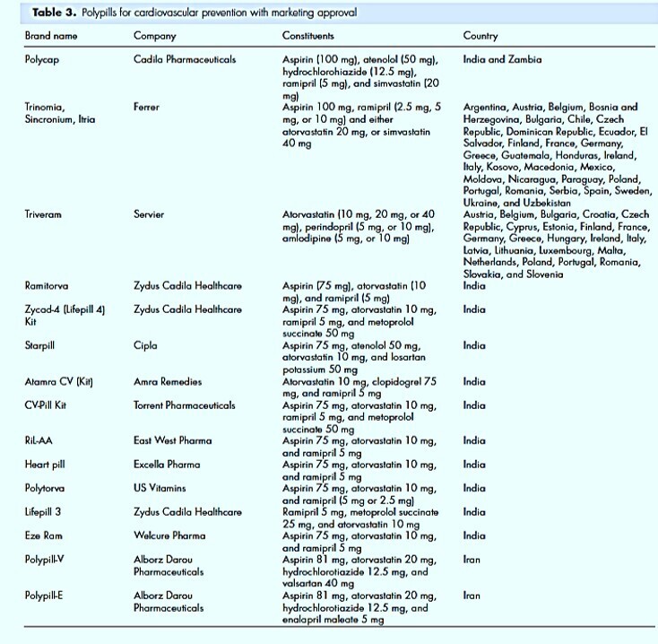Click 'hydrochlorohiazide (12.5 mg),' in Polycap row
The image size is (658, 644).
click(350, 72)
